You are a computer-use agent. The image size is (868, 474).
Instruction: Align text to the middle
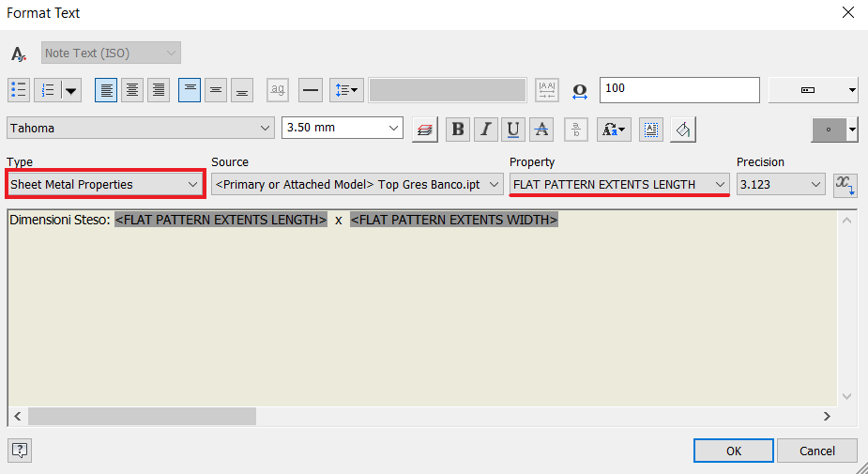216,90
